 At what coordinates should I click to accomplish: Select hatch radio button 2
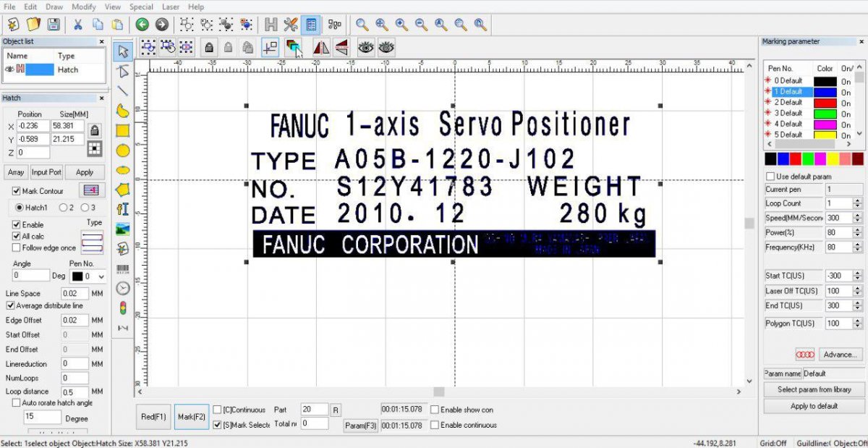(63, 207)
